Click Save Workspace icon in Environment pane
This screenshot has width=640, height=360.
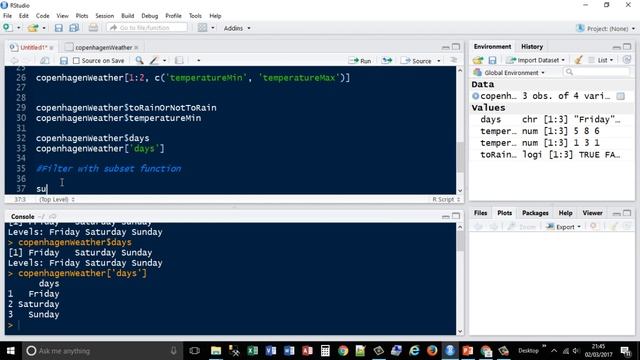492,60
